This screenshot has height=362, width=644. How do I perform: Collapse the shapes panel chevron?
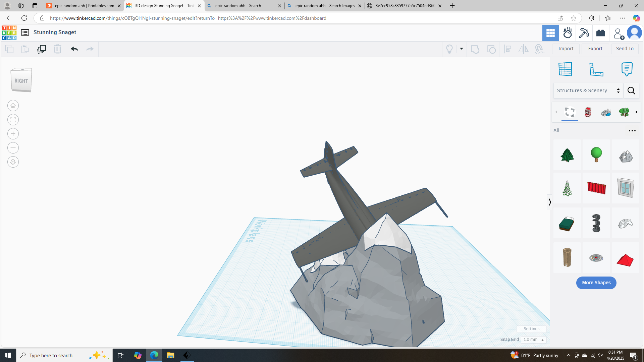tap(549, 202)
